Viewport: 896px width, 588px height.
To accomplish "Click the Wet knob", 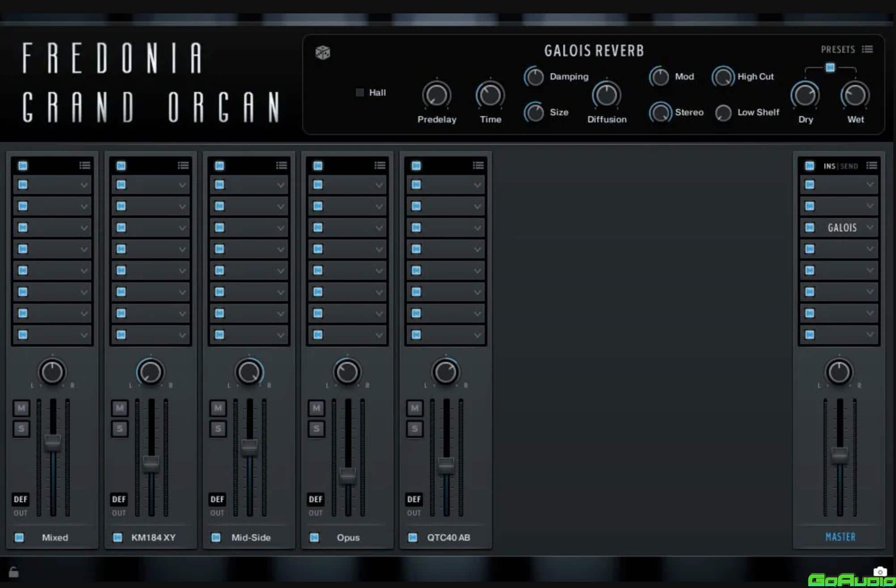I will coord(855,95).
